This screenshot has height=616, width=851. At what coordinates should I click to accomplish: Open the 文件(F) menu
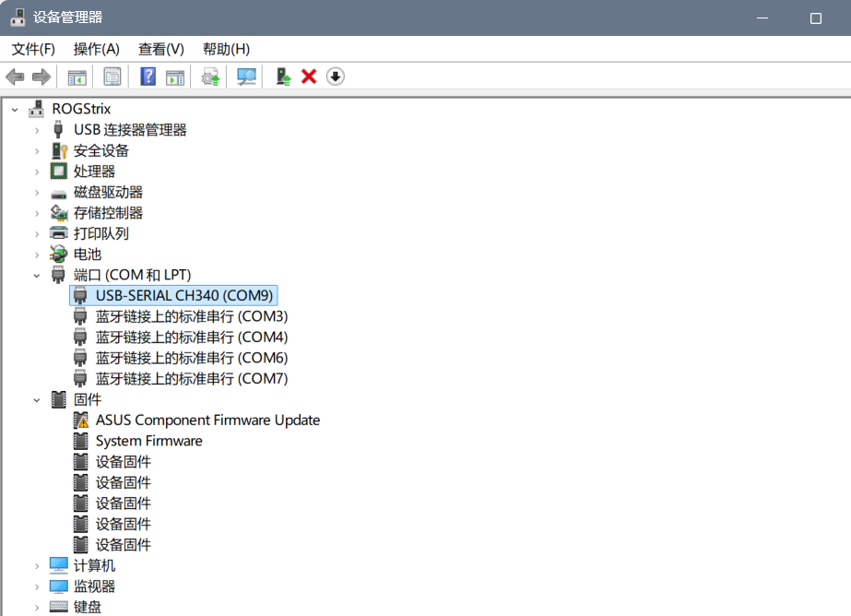point(33,50)
